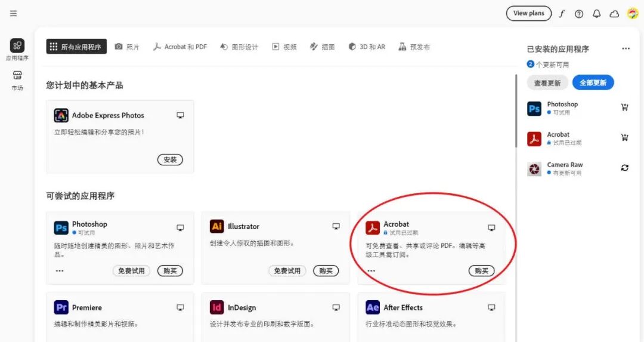Click the '您计划中的基本产品' section heading
Viewport: 644px width, 342px height.
pyautogui.click(x=85, y=85)
